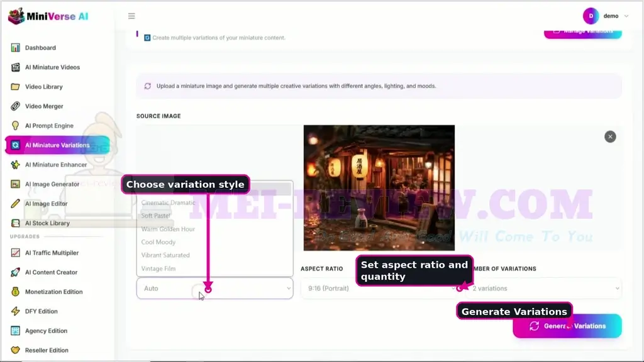Choose Warm Golden Hour variation style
Image resolution: width=644 pixels, height=362 pixels.
tap(168, 229)
